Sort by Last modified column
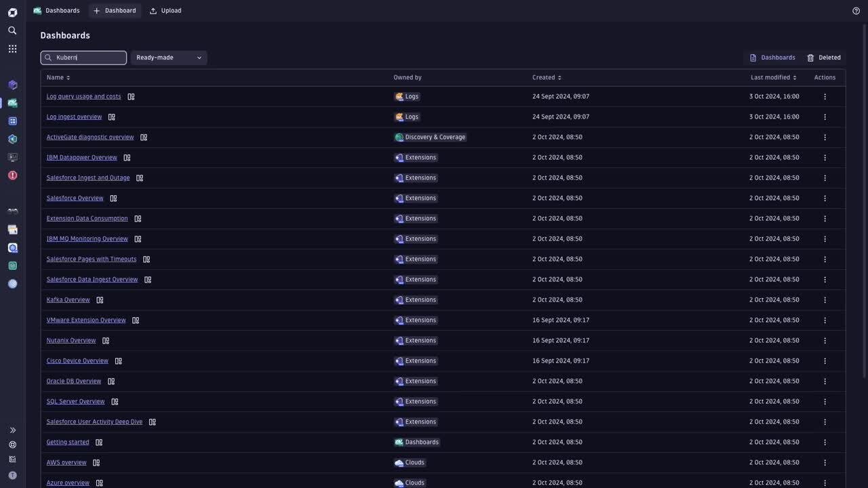Image resolution: width=868 pixels, height=488 pixels. point(773,78)
